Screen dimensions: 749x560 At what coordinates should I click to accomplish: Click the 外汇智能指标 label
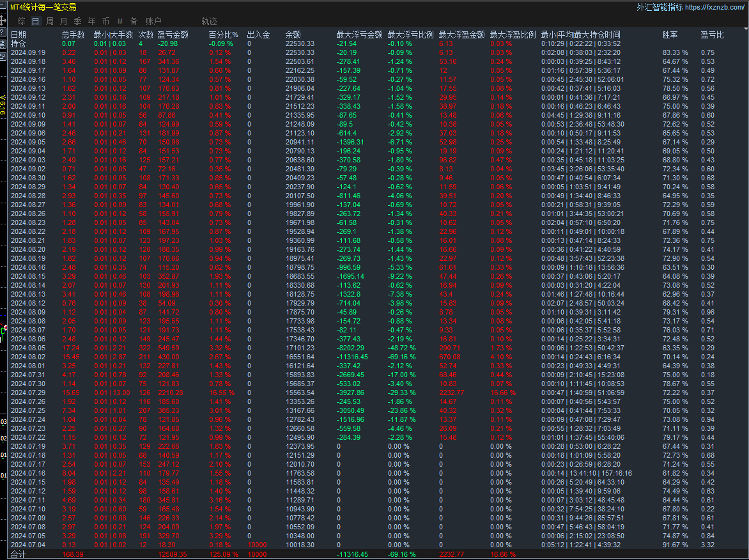(659, 7)
